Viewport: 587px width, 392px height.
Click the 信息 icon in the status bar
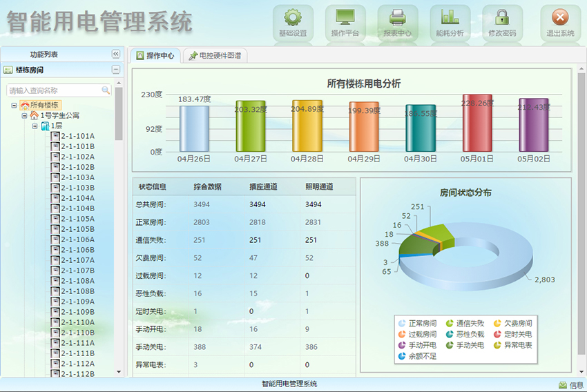pos(563,385)
